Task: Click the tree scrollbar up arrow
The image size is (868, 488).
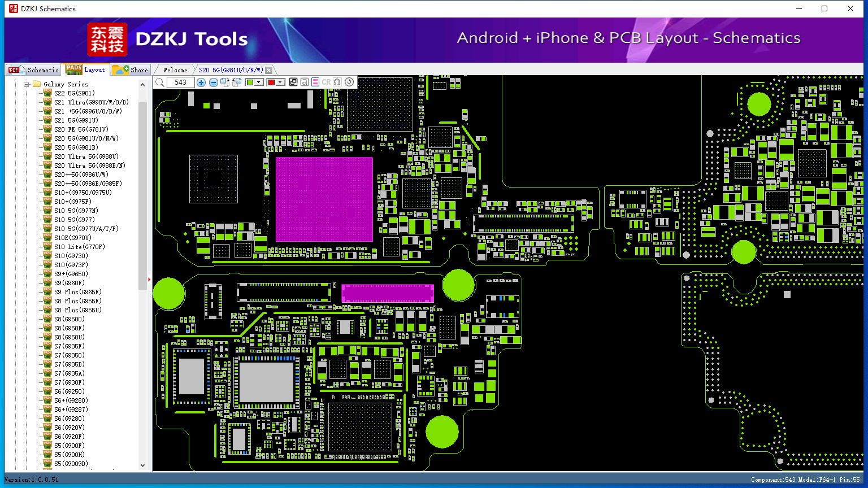Action: coord(142,84)
